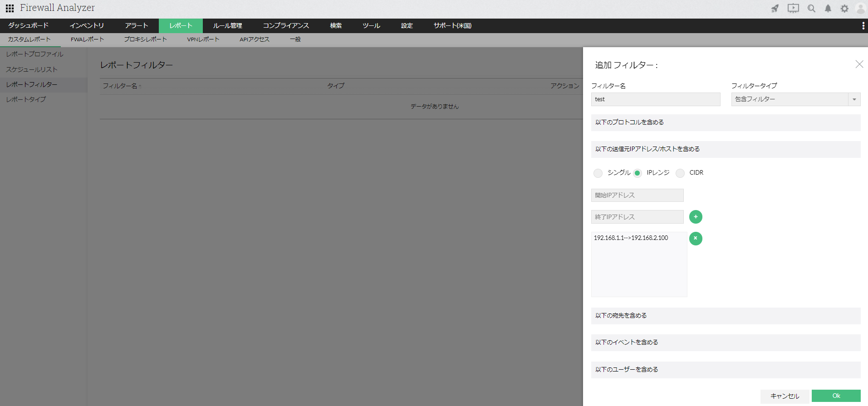Click the キャンセル button

click(785, 396)
